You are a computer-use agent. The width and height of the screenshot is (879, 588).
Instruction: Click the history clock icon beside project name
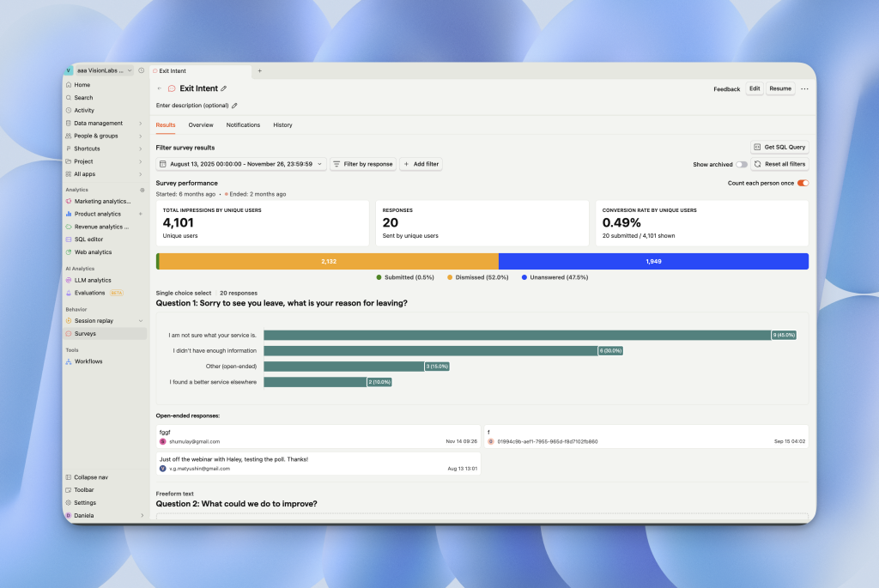141,70
